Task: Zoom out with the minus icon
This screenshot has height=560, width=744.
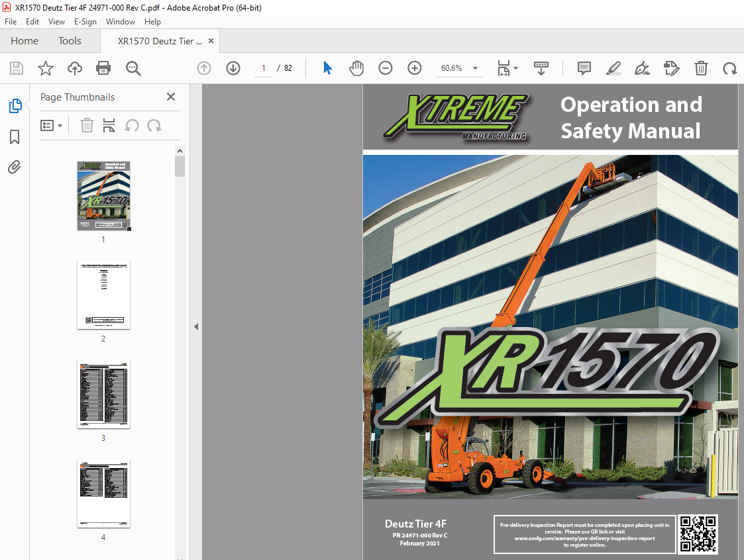Action: click(386, 68)
